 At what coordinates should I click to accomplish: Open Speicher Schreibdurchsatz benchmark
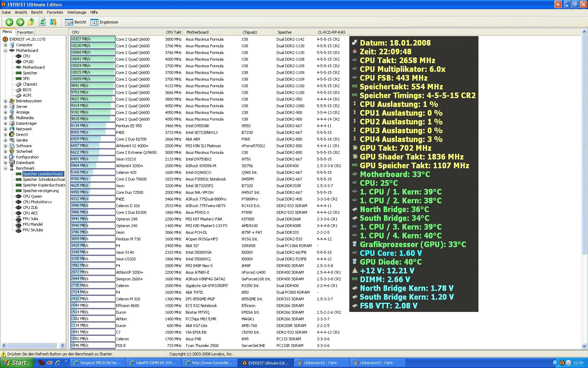click(44, 179)
